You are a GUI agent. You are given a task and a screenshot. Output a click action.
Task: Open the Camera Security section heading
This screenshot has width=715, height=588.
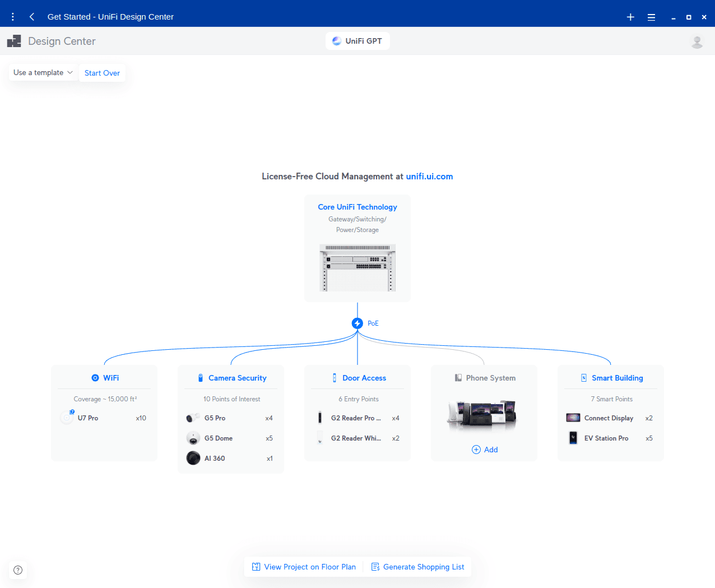pyautogui.click(x=237, y=378)
